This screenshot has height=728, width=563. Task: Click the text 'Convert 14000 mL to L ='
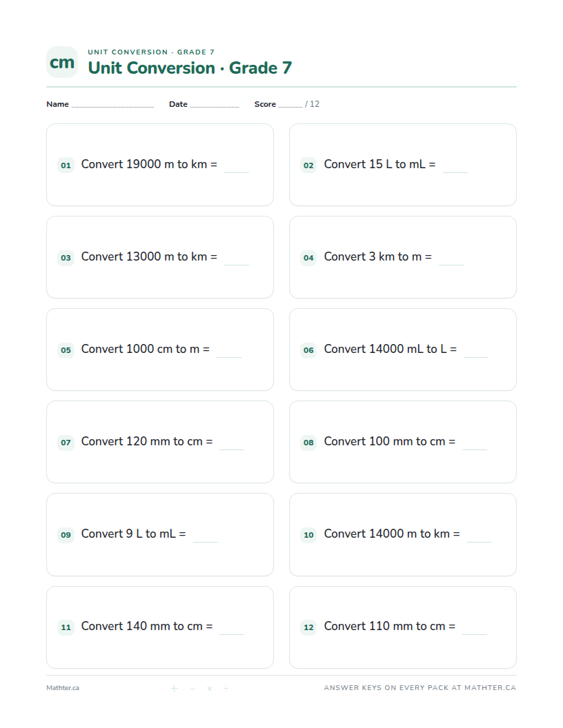click(x=391, y=349)
